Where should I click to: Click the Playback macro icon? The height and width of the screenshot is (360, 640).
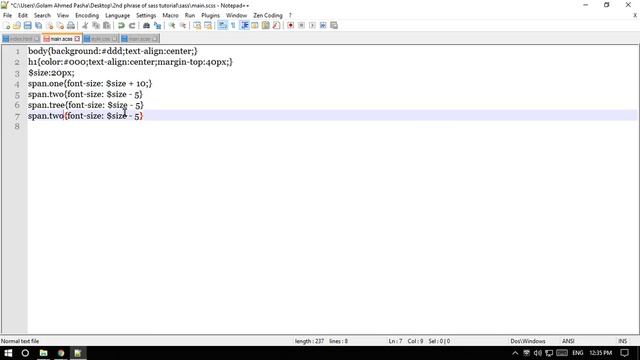(x=312, y=25)
